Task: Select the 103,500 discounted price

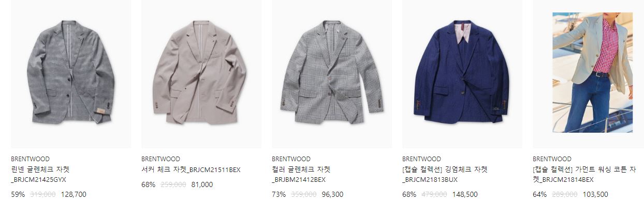Action: coord(595,195)
